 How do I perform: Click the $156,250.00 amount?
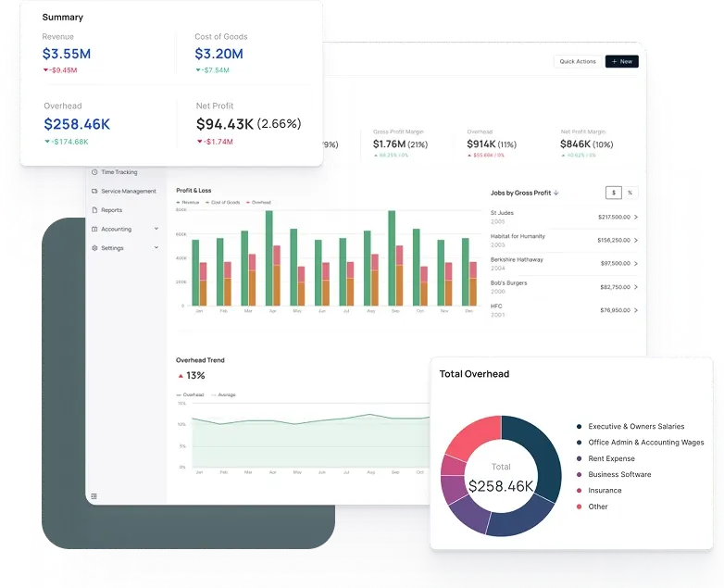(614, 240)
